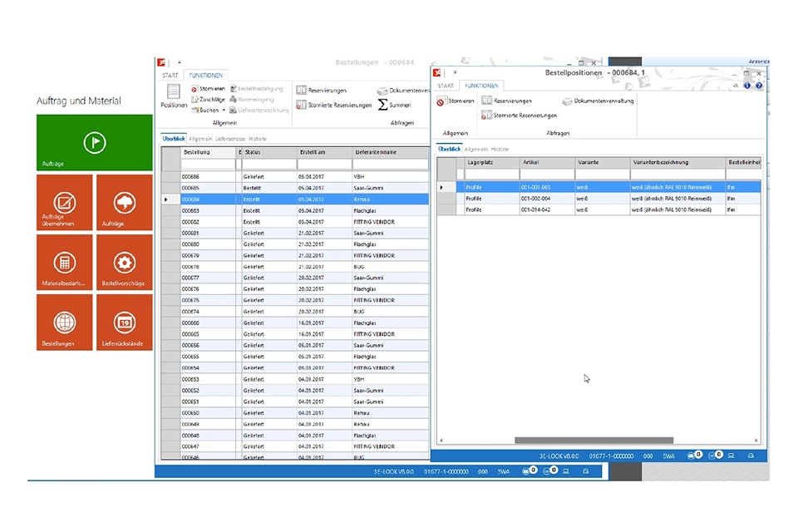
Task: Click the Summen sigma icon
Action: point(382,104)
